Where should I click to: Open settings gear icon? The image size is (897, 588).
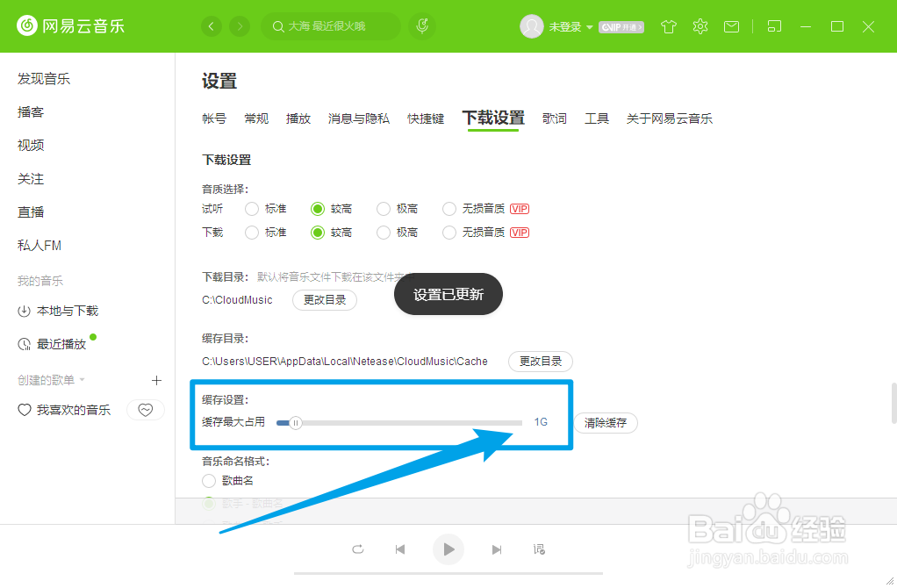[700, 26]
